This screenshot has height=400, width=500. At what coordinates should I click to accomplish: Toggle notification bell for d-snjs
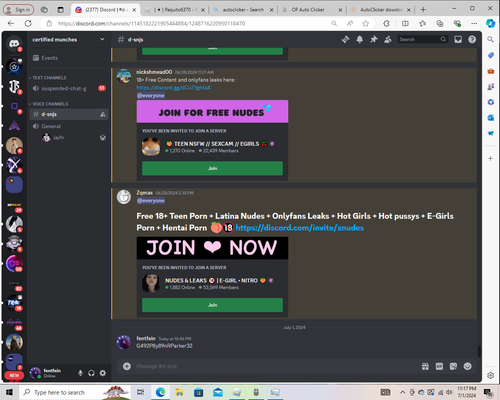point(360,39)
